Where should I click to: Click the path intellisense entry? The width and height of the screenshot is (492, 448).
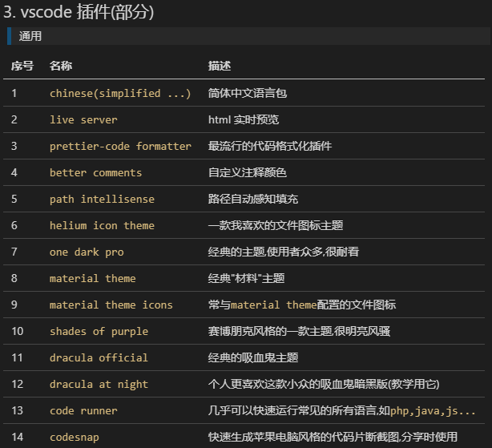tap(102, 199)
